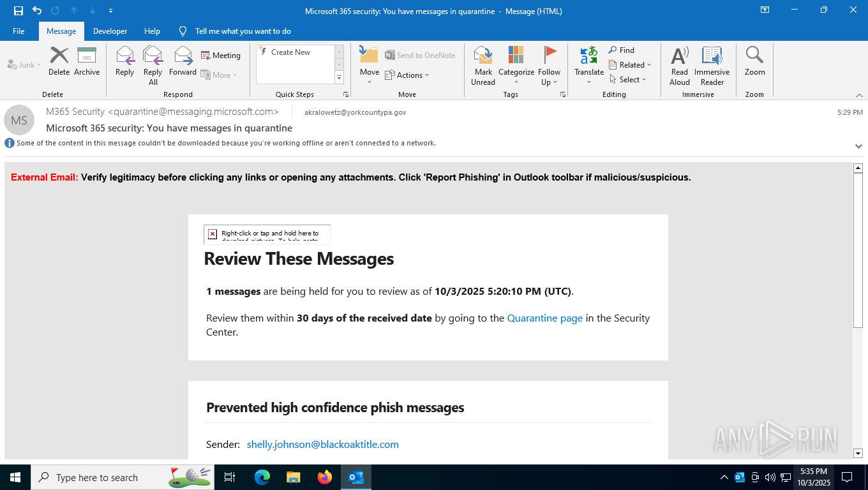Select the subject line 'Microsoft 365 security: You have messages in quarantine'

(x=169, y=128)
